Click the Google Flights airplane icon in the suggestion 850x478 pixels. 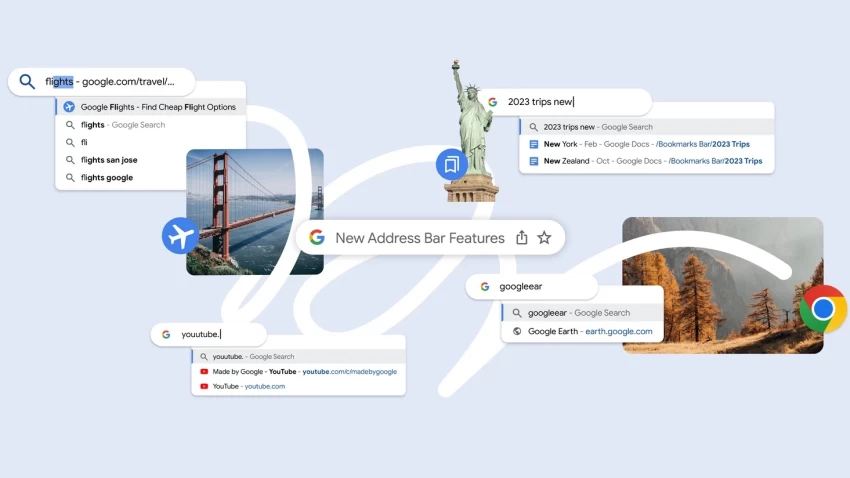coord(69,107)
